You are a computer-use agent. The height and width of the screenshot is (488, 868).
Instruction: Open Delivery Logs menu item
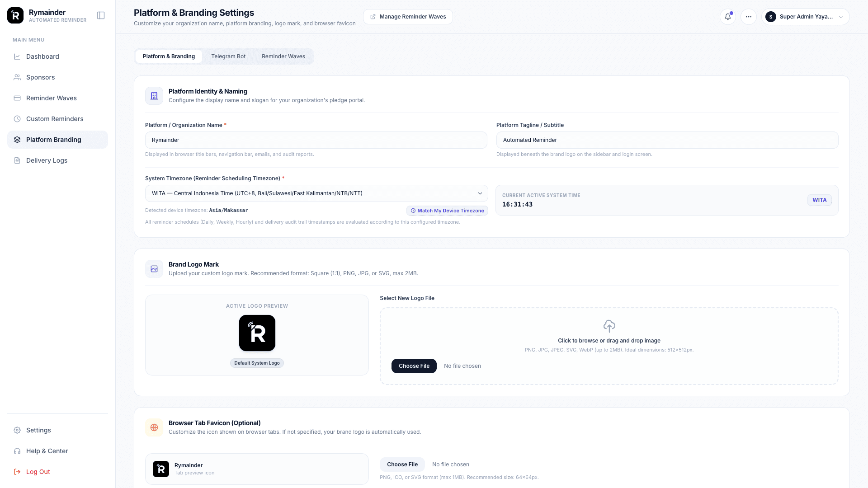(x=57, y=160)
